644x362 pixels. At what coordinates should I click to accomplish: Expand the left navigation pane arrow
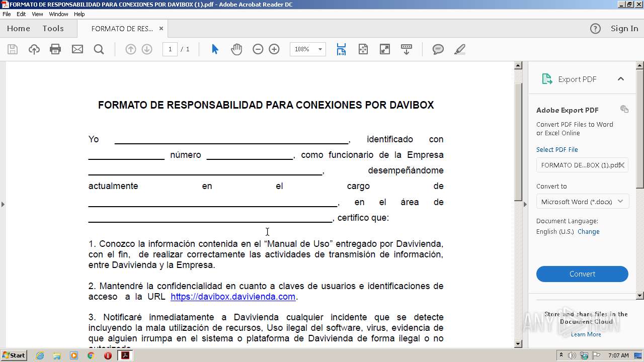[3, 204]
